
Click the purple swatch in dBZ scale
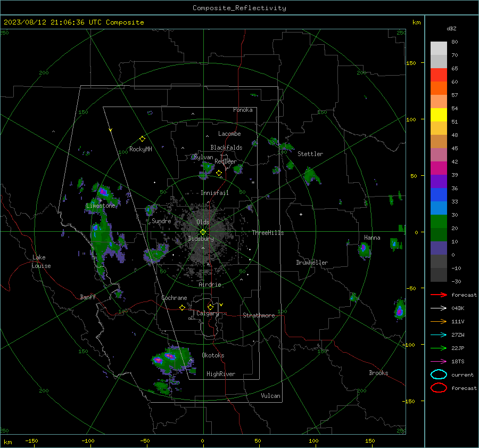[x=439, y=182]
